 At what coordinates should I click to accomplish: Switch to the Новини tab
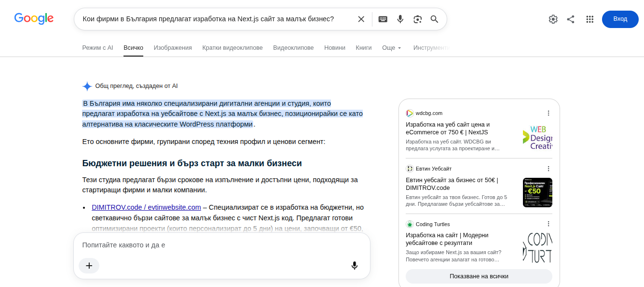click(x=335, y=48)
